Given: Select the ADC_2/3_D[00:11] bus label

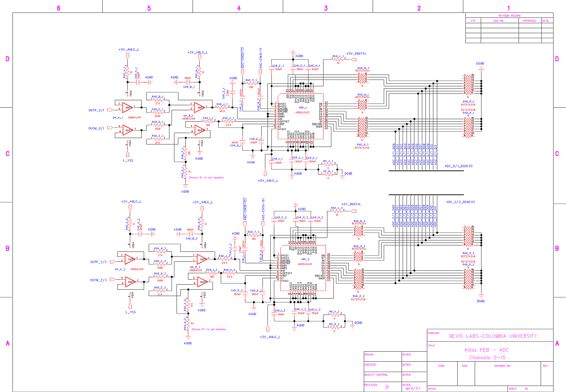Looking at the screenshot, I should 460,202.
